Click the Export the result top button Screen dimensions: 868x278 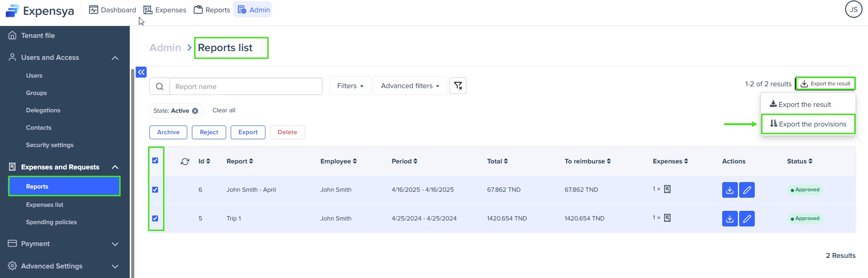[x=825, y=84]
